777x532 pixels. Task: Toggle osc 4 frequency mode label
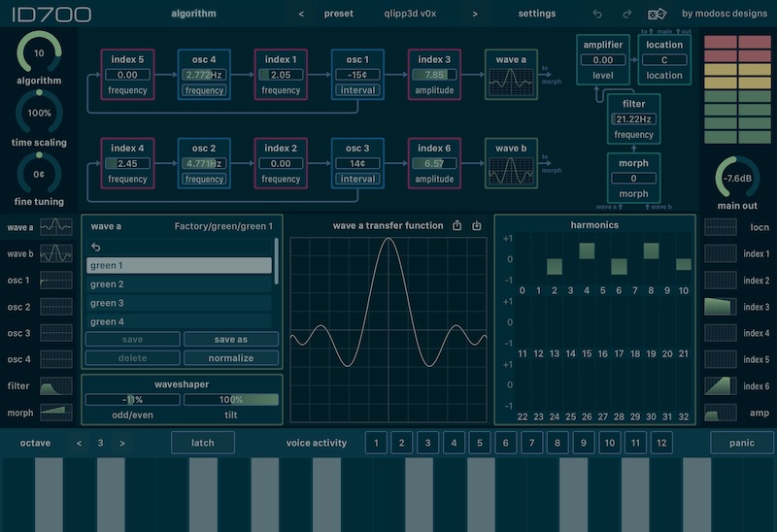pyautogui.click(x=204, y=90)
